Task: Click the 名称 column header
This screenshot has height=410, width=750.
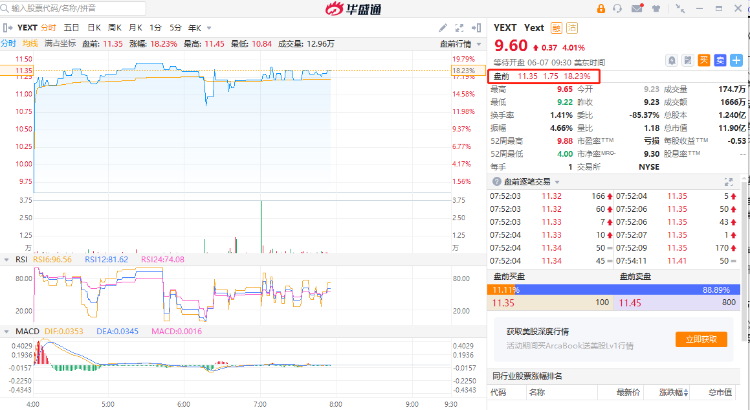Action: click(x=537, y=392)
